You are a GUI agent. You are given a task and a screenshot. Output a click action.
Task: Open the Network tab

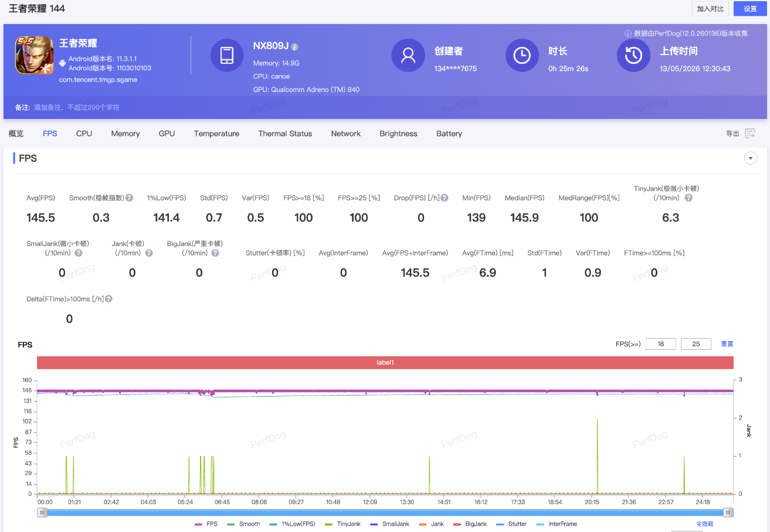coord(346,134)
